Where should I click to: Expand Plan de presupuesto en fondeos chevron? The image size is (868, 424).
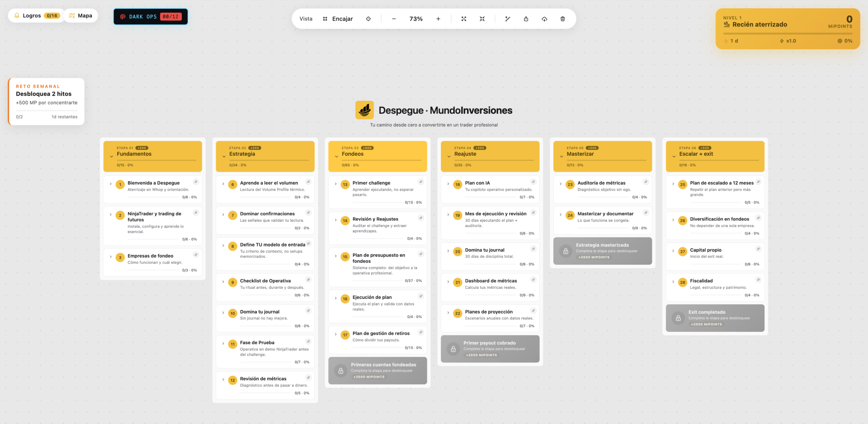(336, 256)
